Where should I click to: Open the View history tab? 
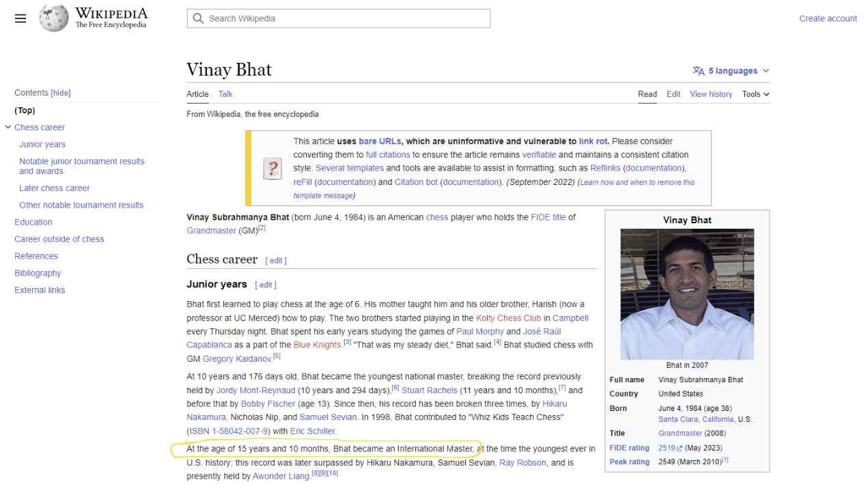pos(711,94)
